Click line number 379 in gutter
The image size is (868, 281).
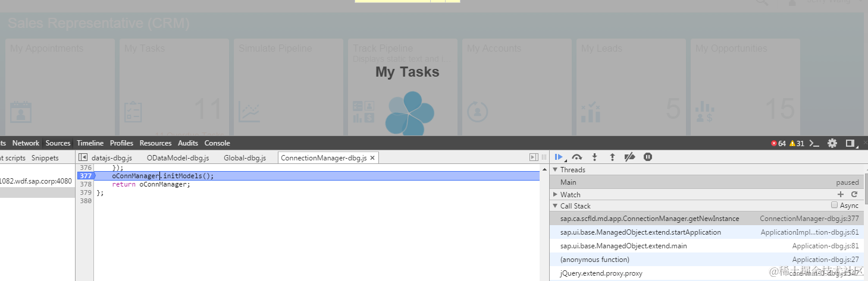pos(86,192)
